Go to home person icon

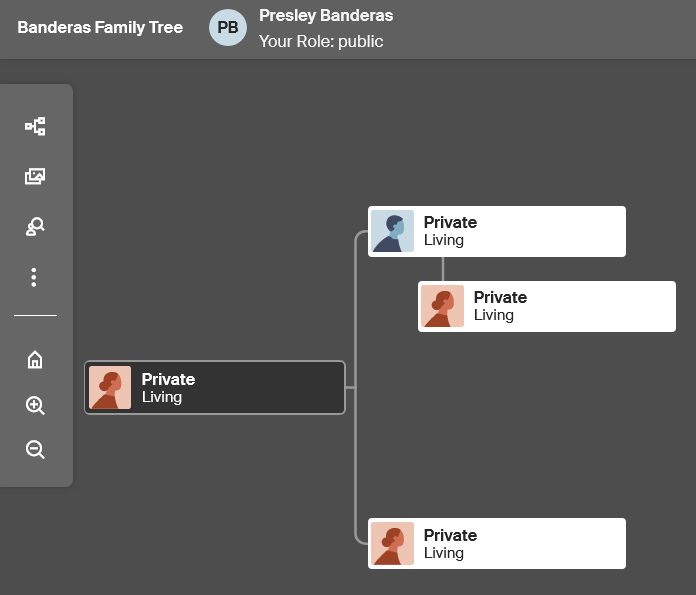(35, 360)
